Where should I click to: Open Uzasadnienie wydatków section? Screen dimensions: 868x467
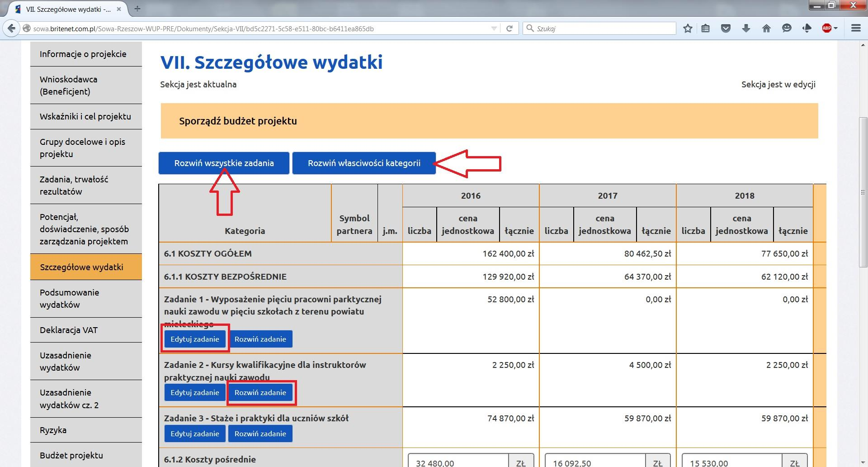86,361
